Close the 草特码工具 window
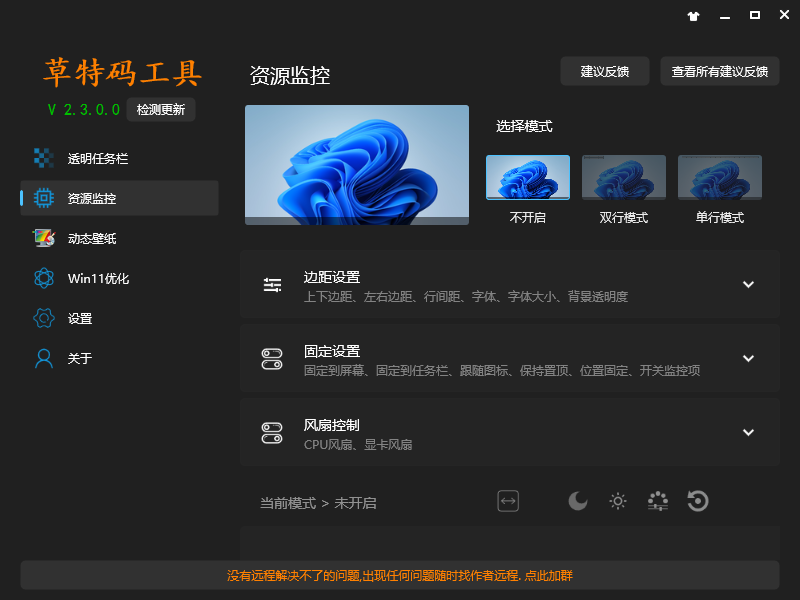 click(784, 15)
